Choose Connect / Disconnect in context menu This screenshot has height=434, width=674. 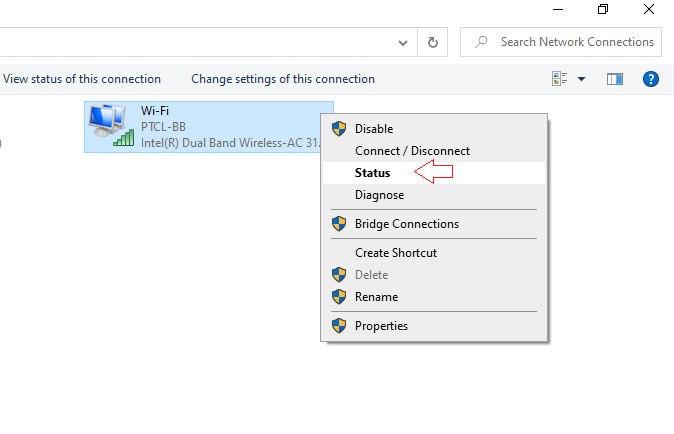(x=412, y=151)
